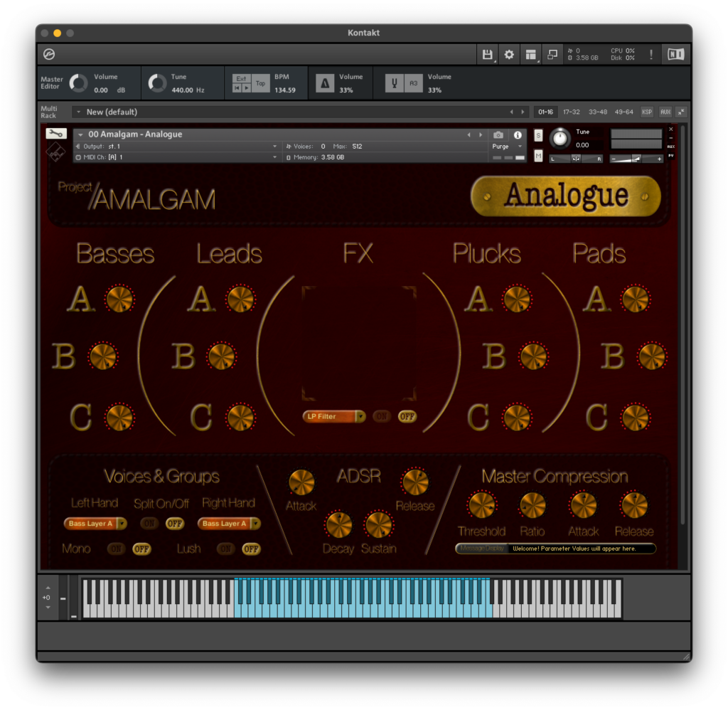
Task: Click the gold Analogue plaque
Action: point(566,196)
